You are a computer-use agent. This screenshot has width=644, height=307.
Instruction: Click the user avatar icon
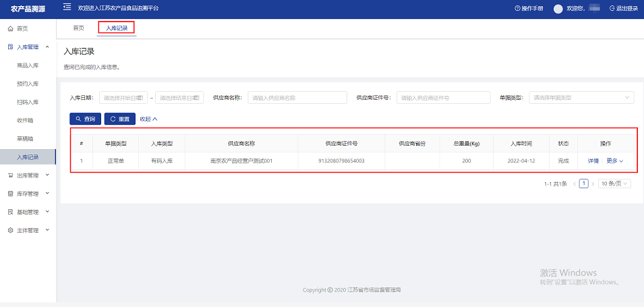pyautogui.click(x=558, y=9)
